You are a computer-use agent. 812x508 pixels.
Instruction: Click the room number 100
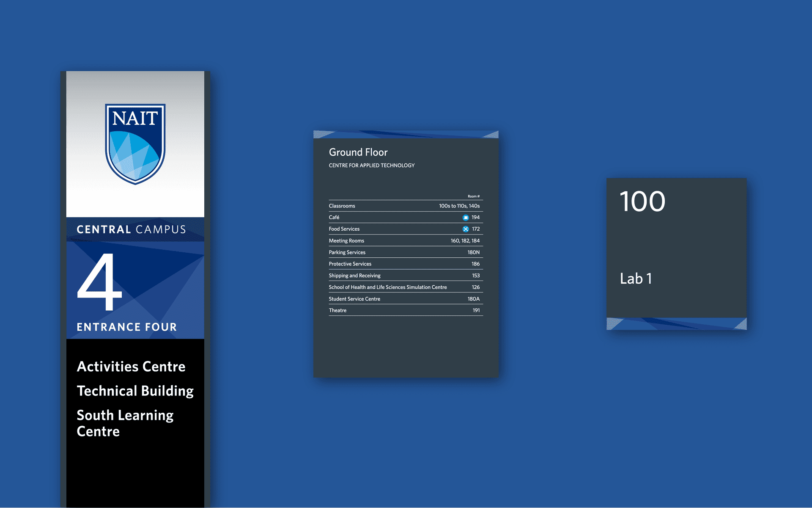click(x=642, y=202)
